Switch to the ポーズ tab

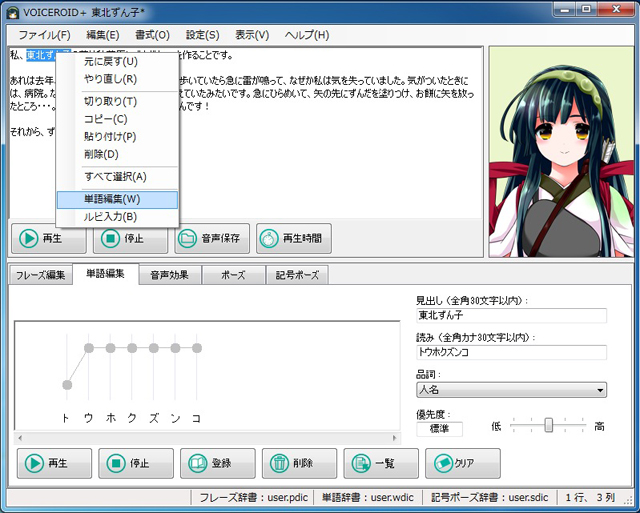pos(233,275)
